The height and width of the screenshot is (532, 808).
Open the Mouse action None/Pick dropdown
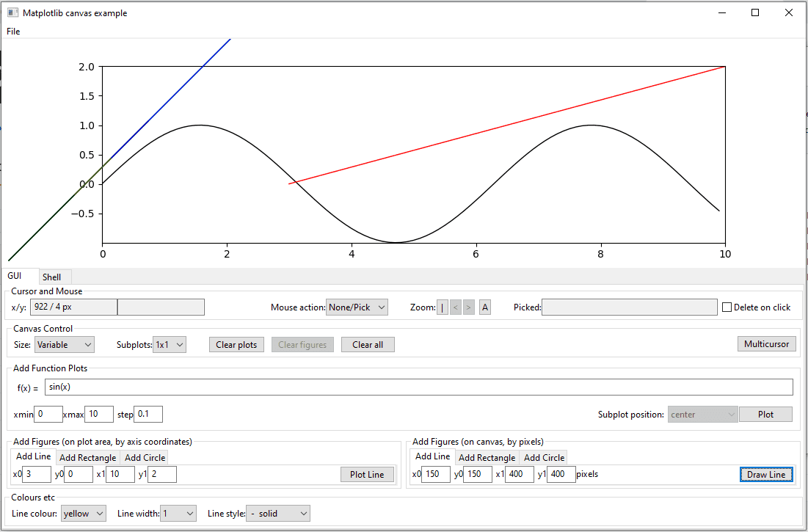click(x=357, y=307)
